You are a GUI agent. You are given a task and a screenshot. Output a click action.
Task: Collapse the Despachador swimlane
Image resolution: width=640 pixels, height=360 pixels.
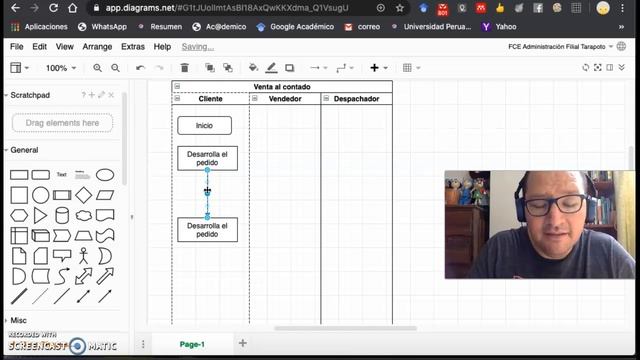tap(326, 98)
